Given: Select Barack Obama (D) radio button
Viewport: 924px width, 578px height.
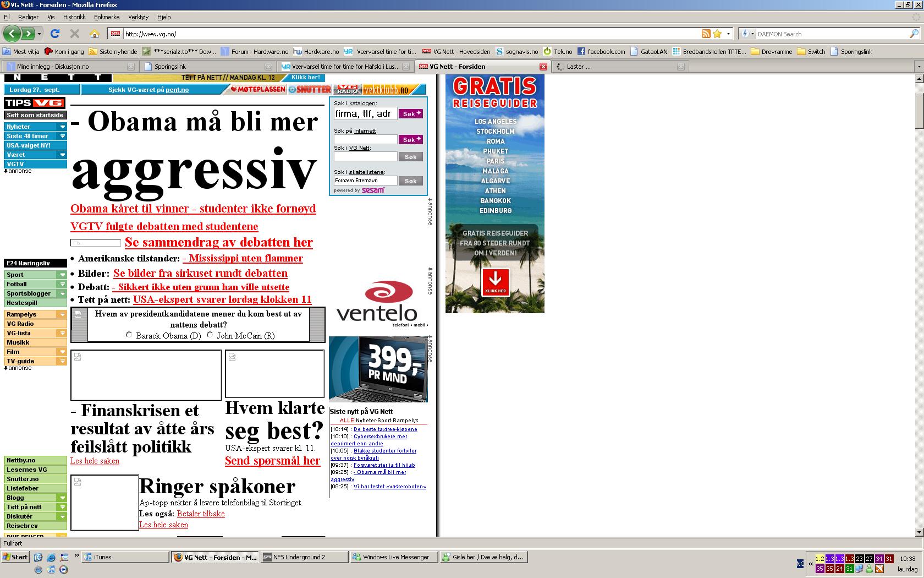Looking at the screenshot, I should (x=129, y=335).
